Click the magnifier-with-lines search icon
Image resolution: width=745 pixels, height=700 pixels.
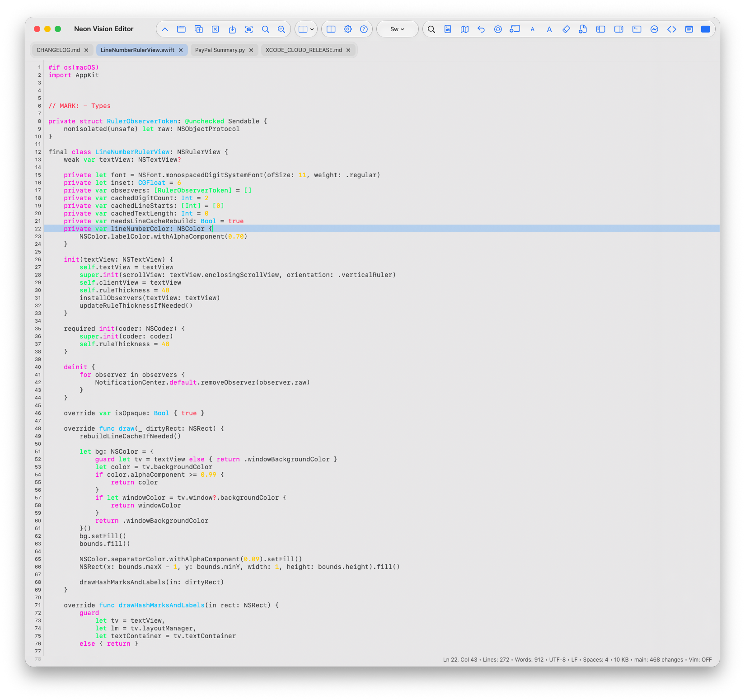coord(281,29)
